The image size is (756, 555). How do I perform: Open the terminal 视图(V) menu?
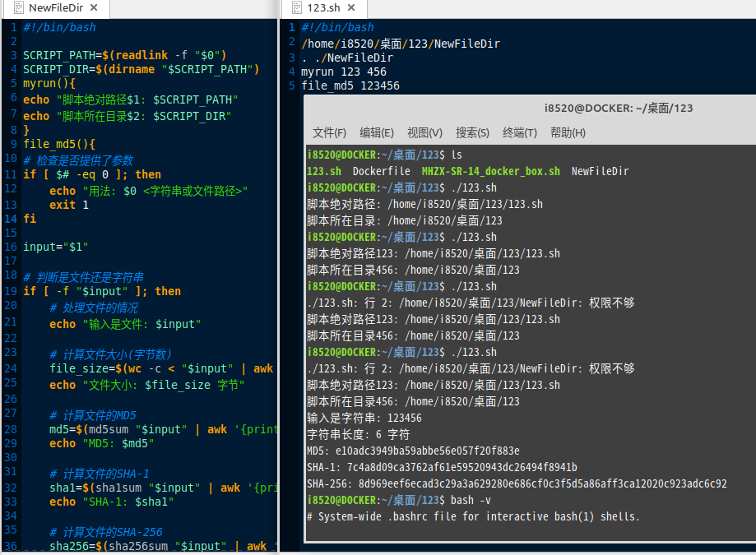click(x=424, y=132)
